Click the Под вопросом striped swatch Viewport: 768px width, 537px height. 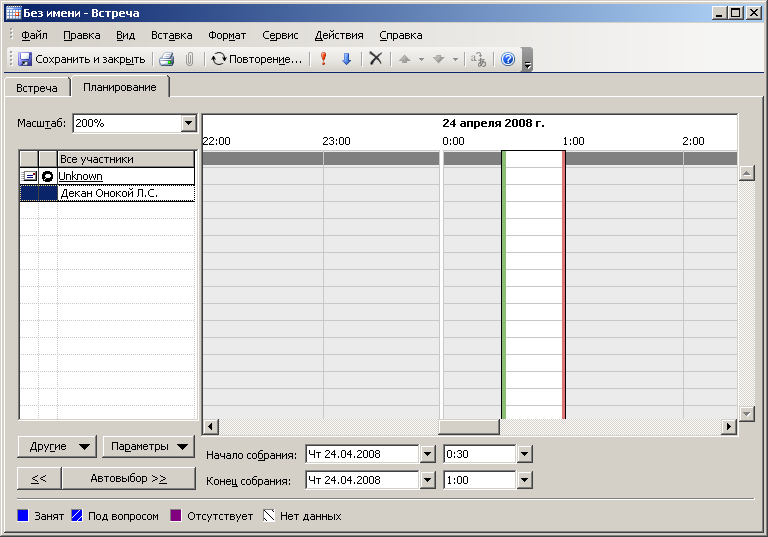tap(77, 515)
